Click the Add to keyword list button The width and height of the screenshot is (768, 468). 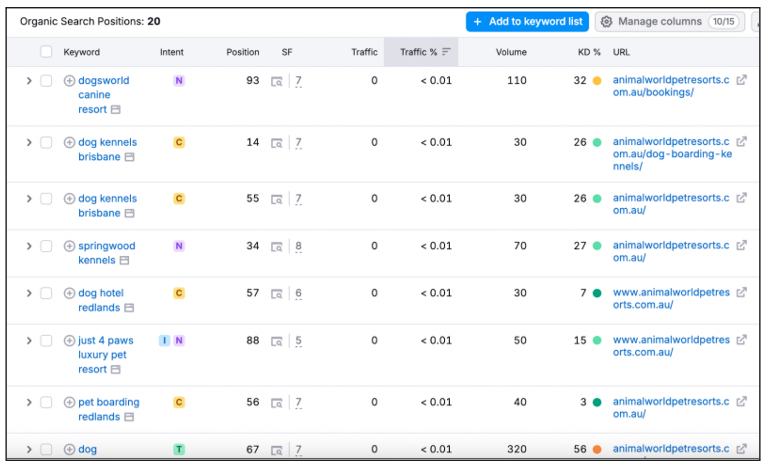[527, 21]
